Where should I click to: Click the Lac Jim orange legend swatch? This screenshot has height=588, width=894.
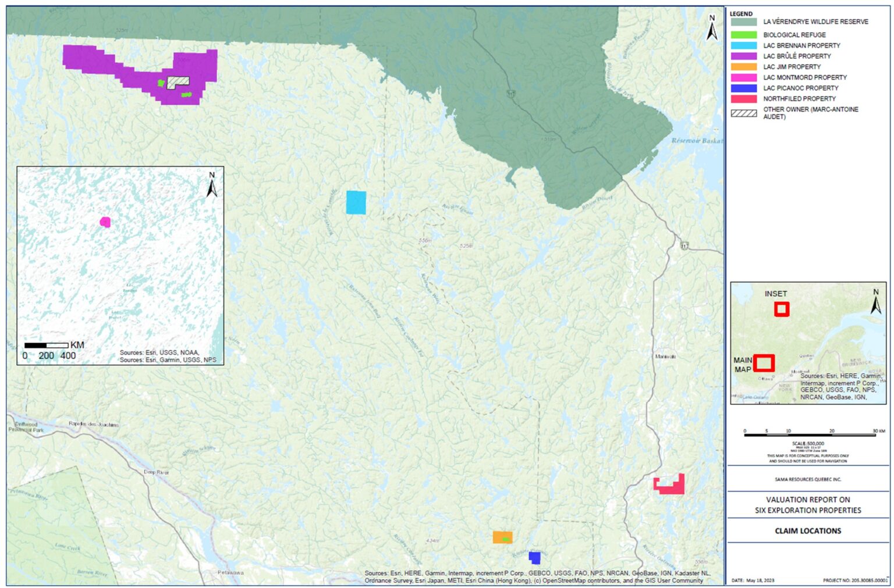[x=744, y=67]
